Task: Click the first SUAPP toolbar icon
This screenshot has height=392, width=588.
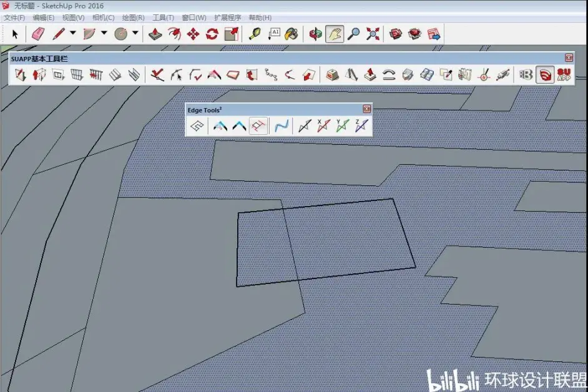Action: click(20, 75)
